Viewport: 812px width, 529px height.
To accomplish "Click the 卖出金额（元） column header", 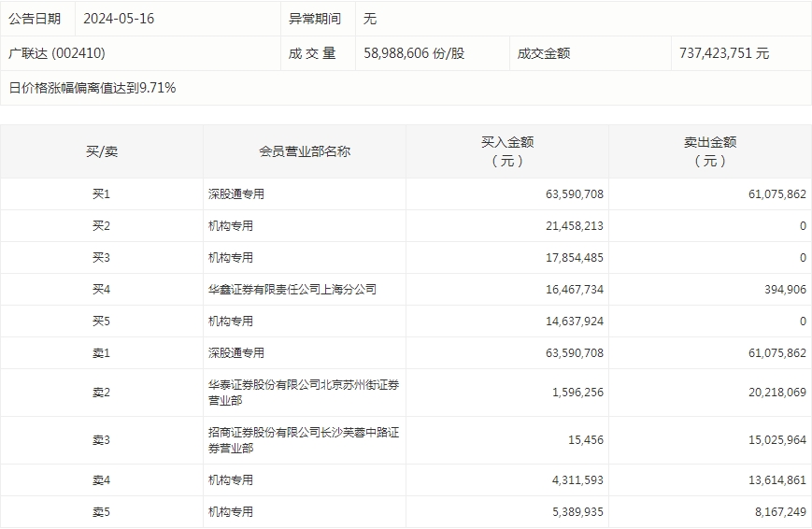I will tap(710, 151).
